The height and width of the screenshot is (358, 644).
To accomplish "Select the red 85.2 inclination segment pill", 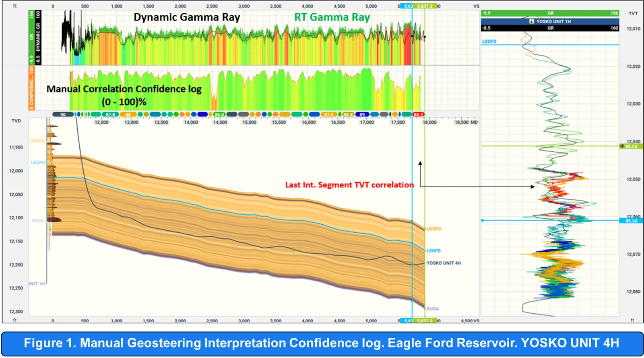I will pos(418,114).
